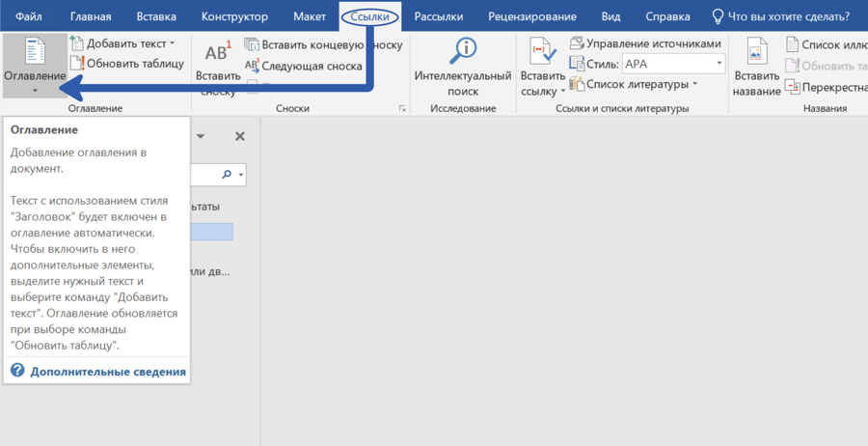Image resolution: width=868 pixels, height=446 pixels.
Task: Click the Дополнительные сведения link in tooltip
Action: [x=107, y=372]
